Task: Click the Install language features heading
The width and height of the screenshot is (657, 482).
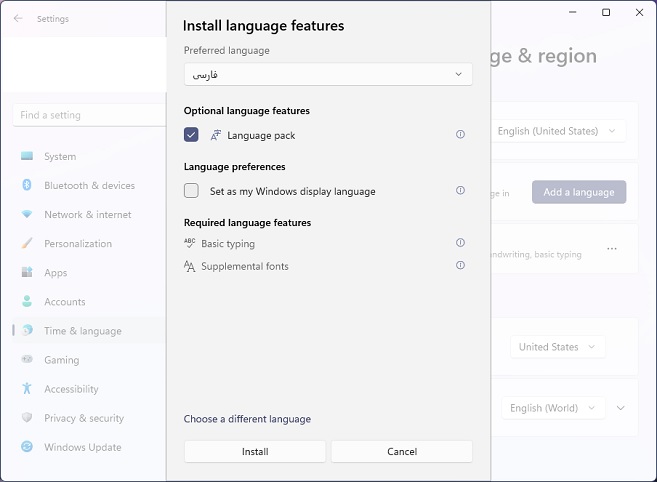Action: 264,26
